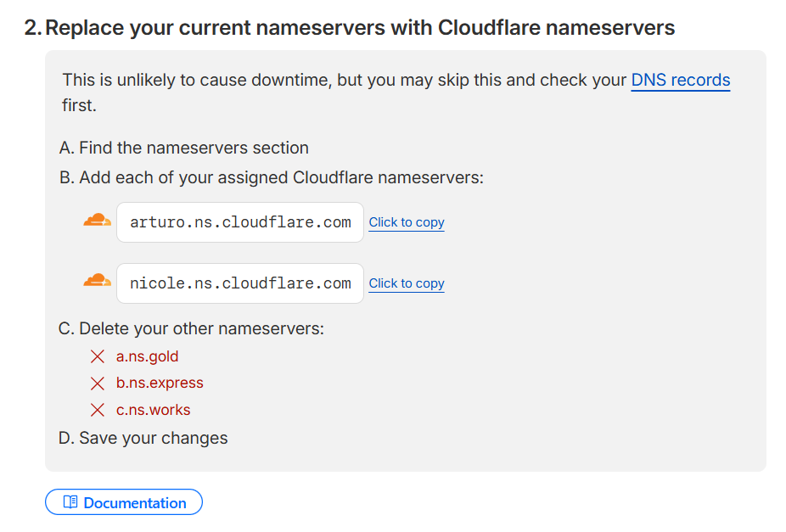Click the a.ns.gold nameserver entry

148,356
